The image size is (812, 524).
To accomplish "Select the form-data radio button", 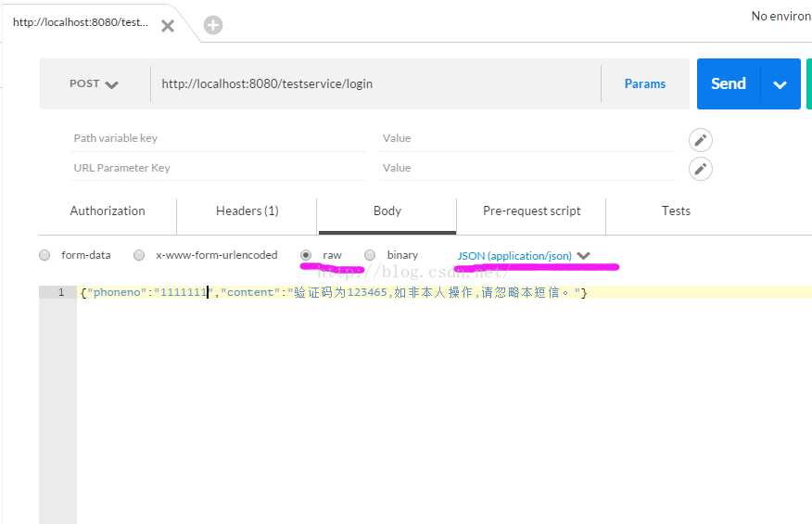I will click(x=45, y=255).
